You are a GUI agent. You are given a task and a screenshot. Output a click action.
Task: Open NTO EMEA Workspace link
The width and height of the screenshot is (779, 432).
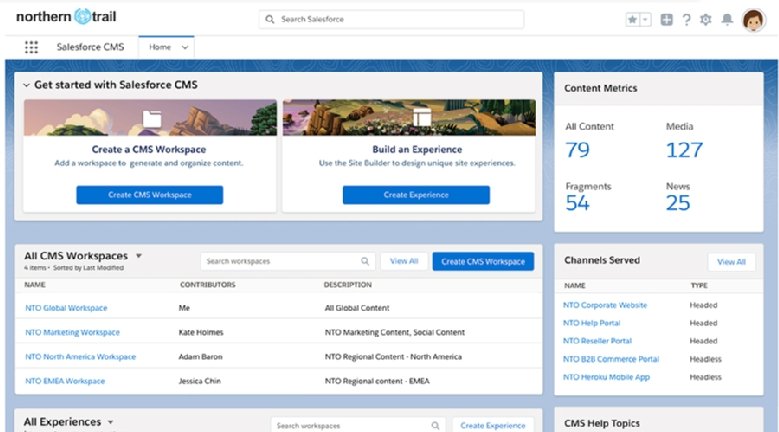pos(65,381)
